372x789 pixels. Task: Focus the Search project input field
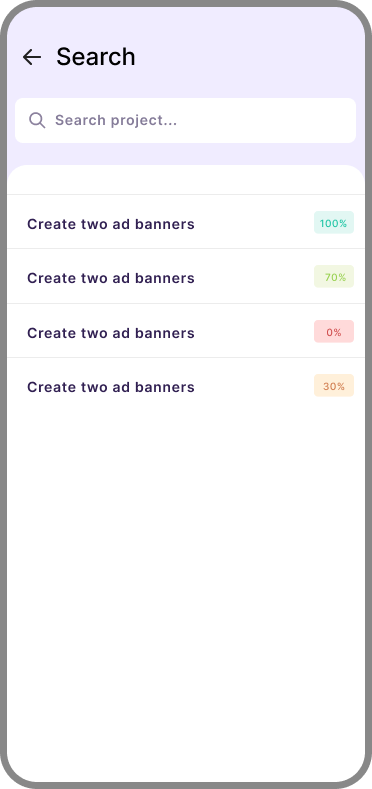click(185, 120)
